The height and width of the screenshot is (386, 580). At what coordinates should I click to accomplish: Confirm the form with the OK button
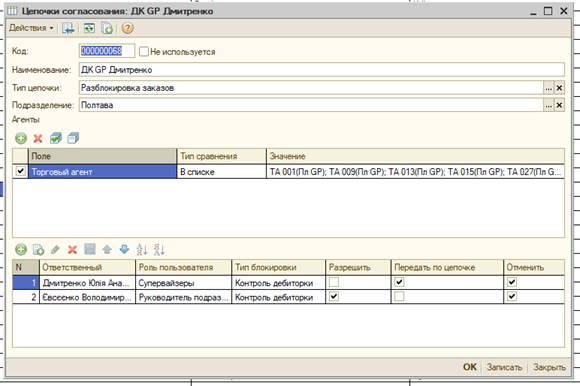470,367
